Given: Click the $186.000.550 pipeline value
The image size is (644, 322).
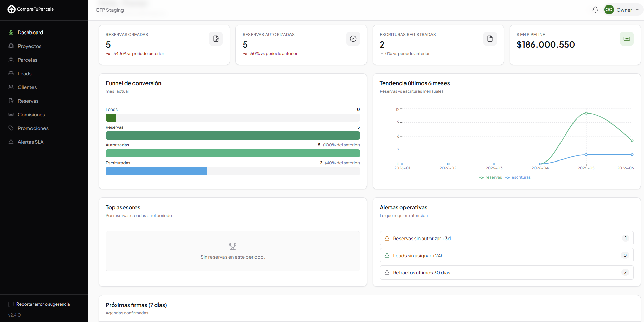Looking at the screenshot, I should tap(546, 44).
